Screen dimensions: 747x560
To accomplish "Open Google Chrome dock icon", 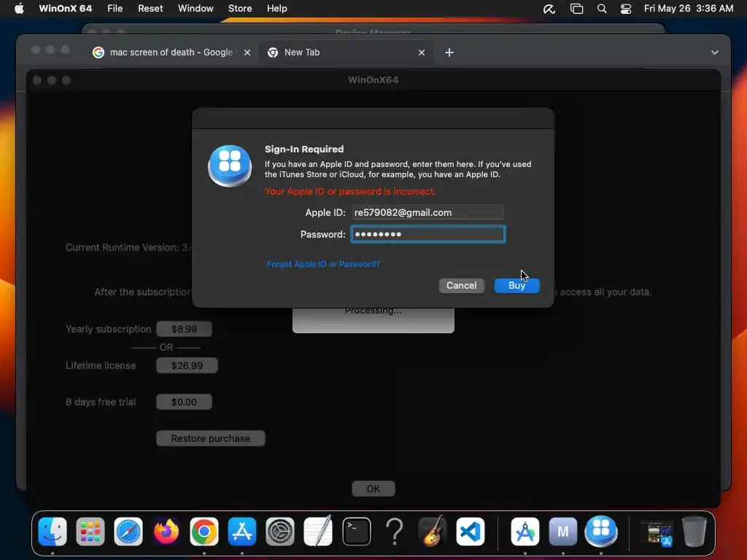I will pyautogui.click(x=204, y=532).
